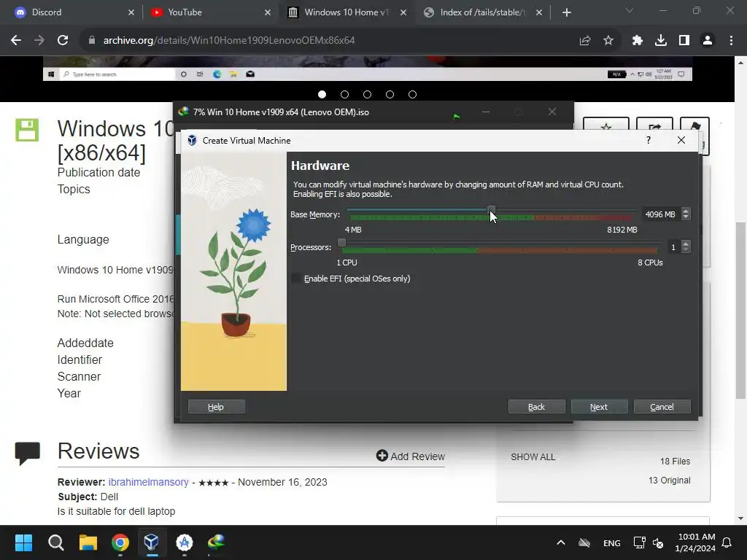This screenshot has height=560, width=747.
Task: Click the Base Memory slider handle
Action: click(x=491, y=211)
